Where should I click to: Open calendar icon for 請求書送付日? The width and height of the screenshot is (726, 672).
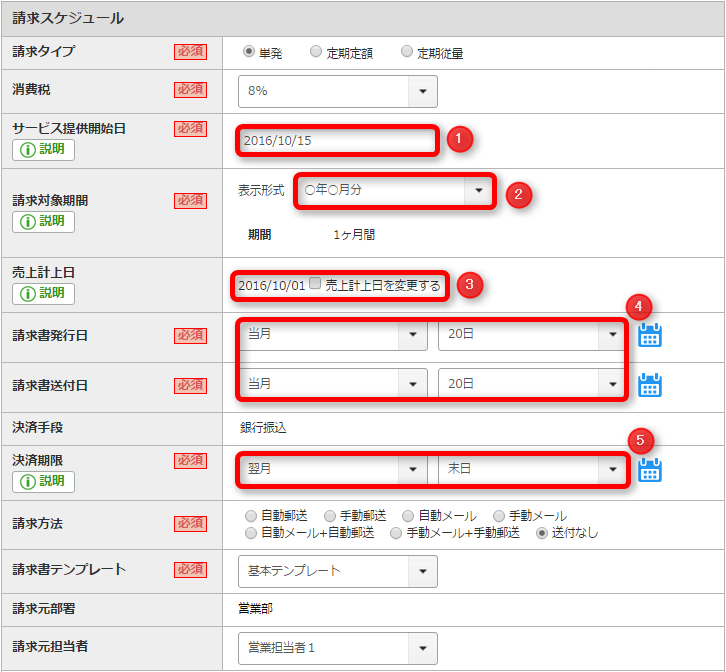(650, 385)
